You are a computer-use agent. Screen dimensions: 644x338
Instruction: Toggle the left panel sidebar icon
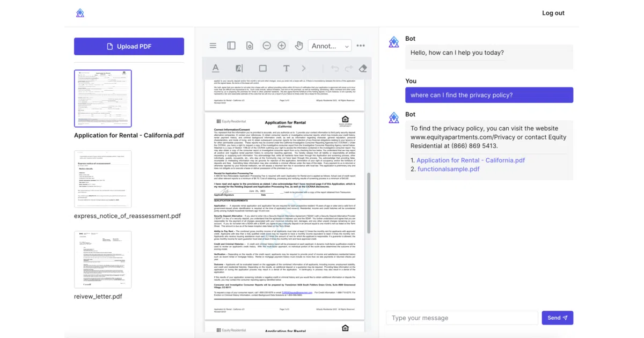click(231, 46)
